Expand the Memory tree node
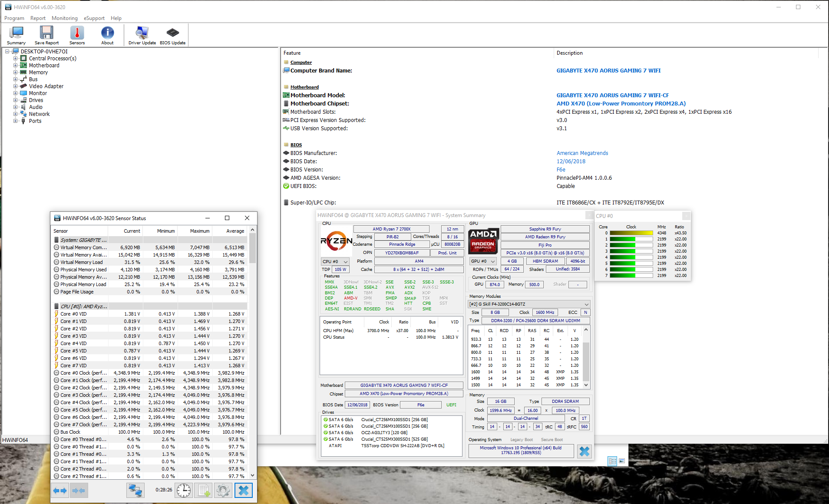Image resolution: width=829 pixels, height=504 pixels. [15, 72]
